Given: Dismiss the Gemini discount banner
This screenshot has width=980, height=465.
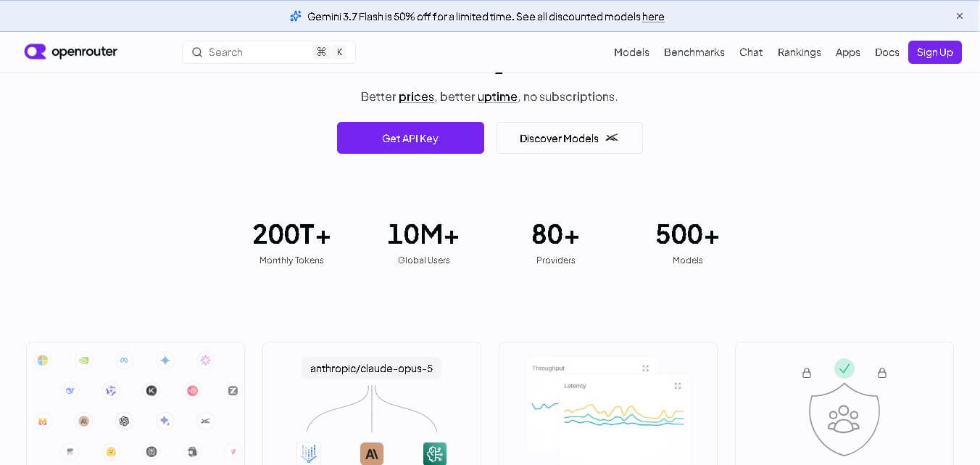Looking at the screenshot, I should pyautogui.click(x=960, y=16).
